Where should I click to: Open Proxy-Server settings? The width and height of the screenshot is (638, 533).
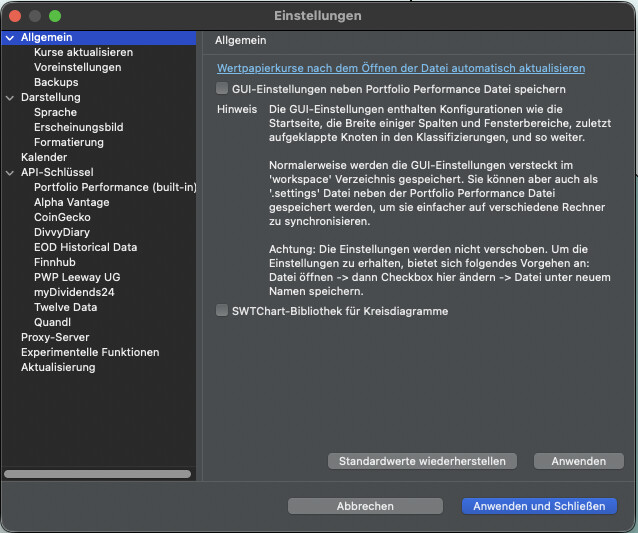pyautogui.click(x=55, y=337)
